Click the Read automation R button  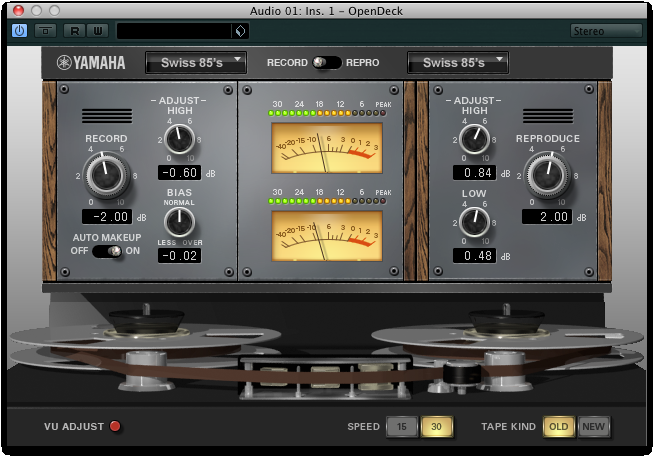(73, 31)
